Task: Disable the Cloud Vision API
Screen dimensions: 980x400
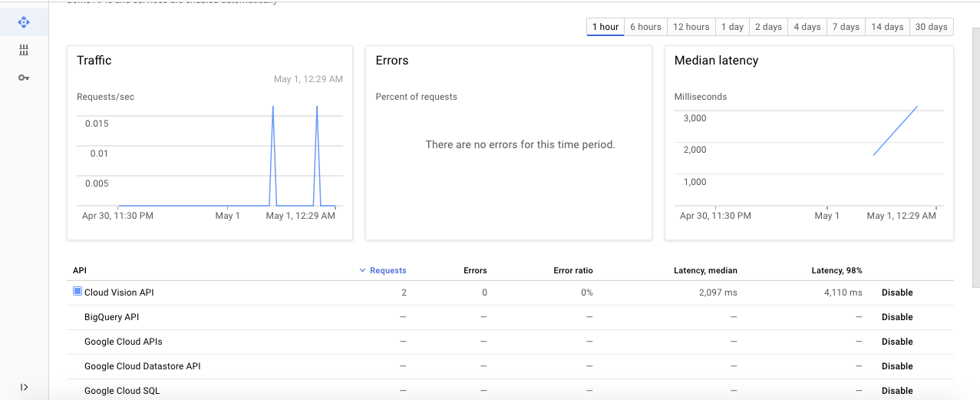Action: 897,293
